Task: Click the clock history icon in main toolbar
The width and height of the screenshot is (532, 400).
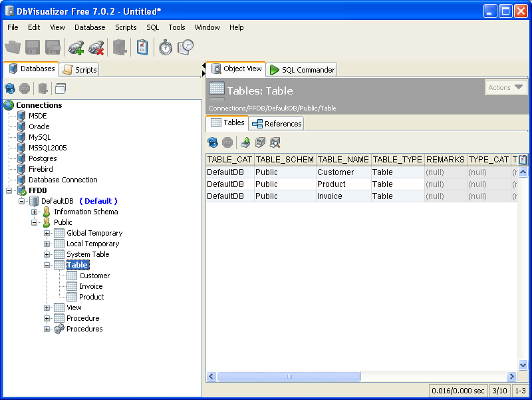Action: (186, 47)
